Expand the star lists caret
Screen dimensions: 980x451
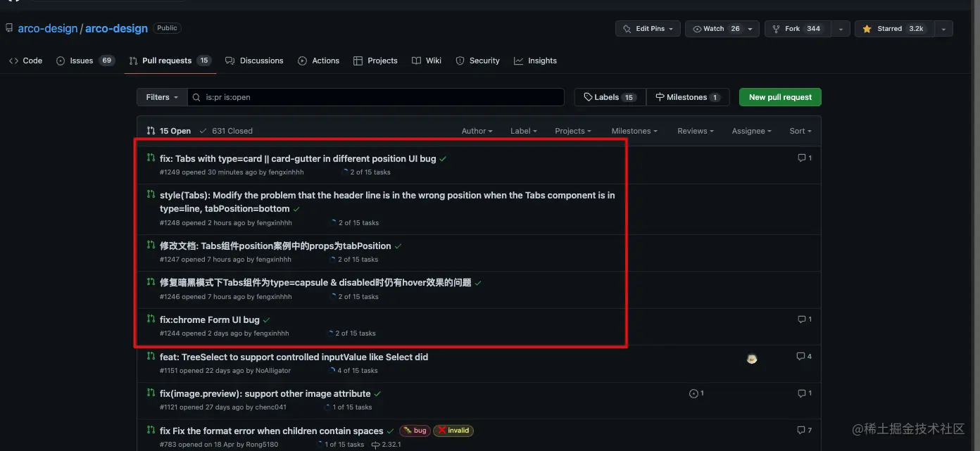[943, 29]
